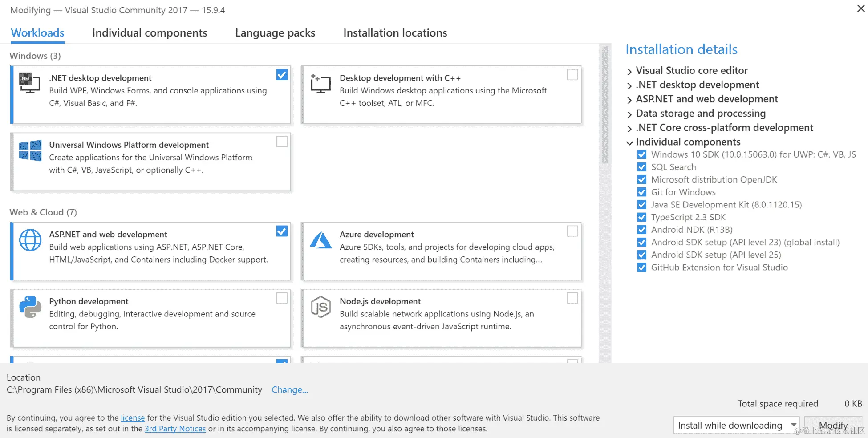
Task: Click the ASP.NET globe icon
Action: (30, 240)
